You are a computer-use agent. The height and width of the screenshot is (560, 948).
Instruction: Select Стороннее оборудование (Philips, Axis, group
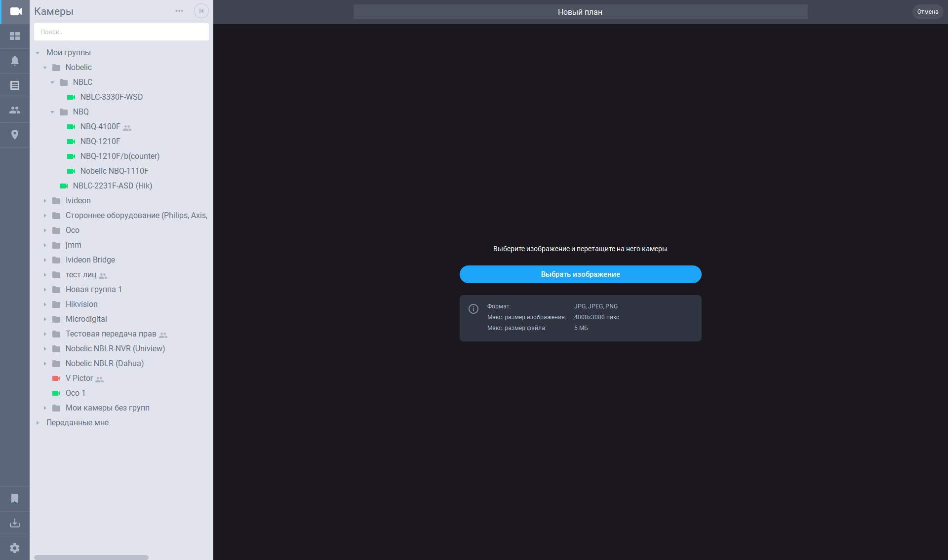tap(136, 216)
